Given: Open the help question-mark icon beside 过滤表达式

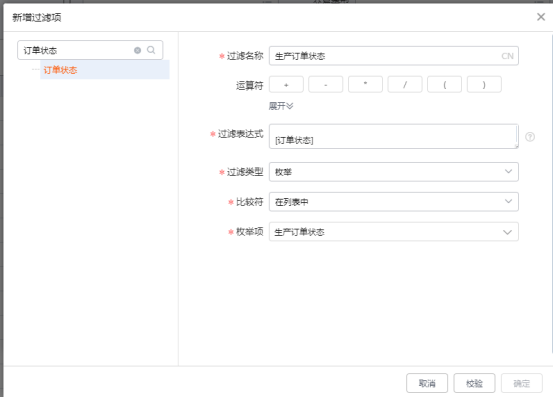Looking at the screenshot, I should (x=530, y=137).
